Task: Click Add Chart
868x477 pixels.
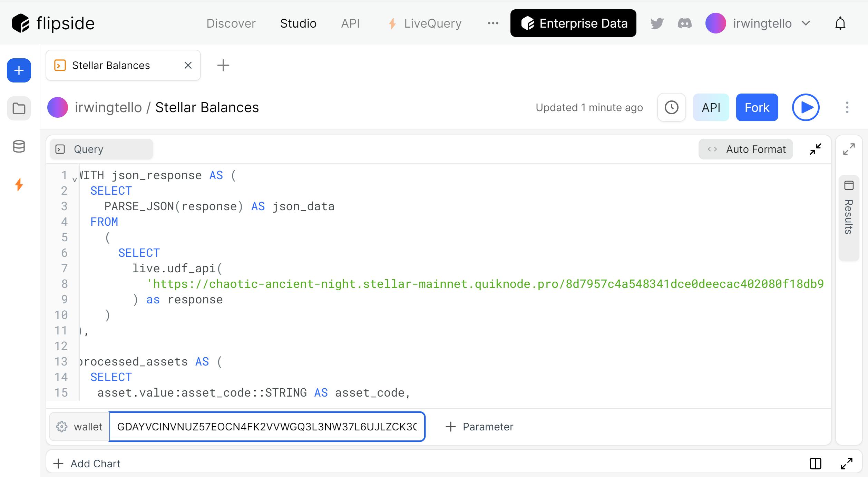Action: [87, 464]
